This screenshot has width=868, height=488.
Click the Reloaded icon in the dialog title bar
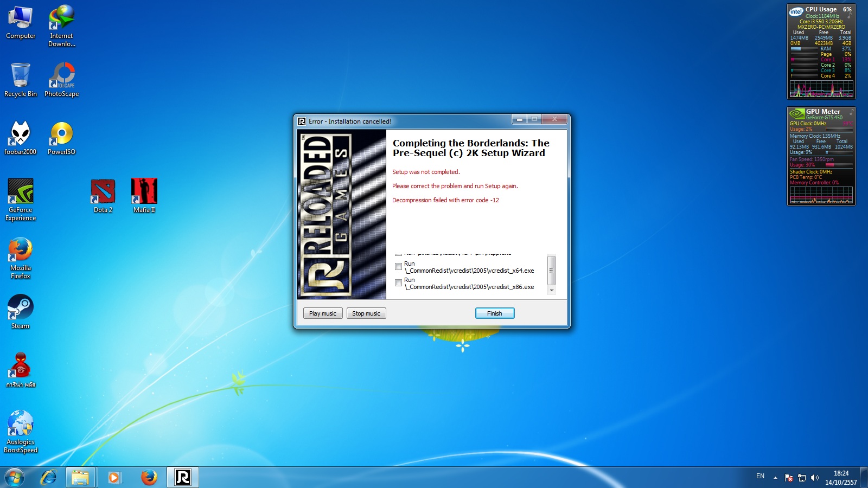302,121
